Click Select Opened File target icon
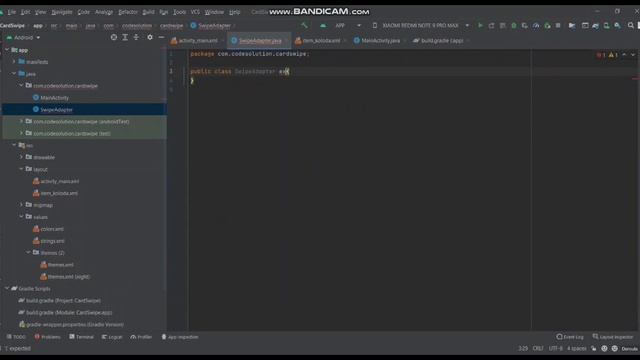The width and height of the screenshot is (640, 360). [x=114, y=37]
